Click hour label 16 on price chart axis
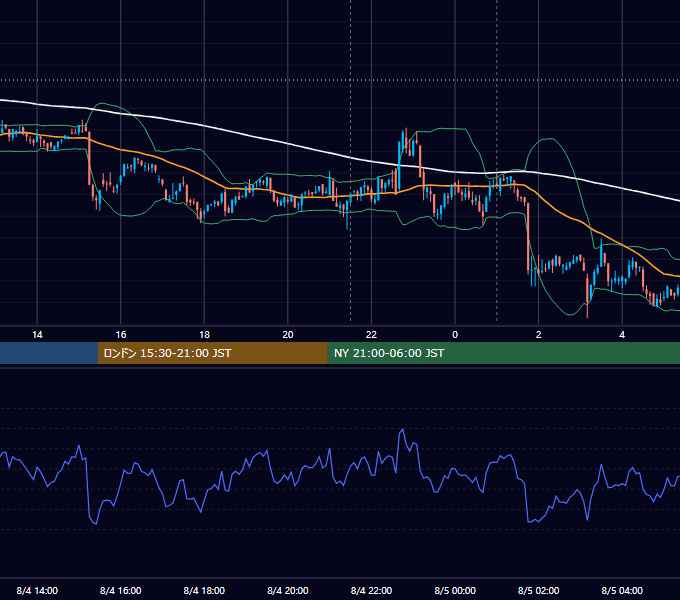This screenshot has width=680, height=600. coord(121,335)
